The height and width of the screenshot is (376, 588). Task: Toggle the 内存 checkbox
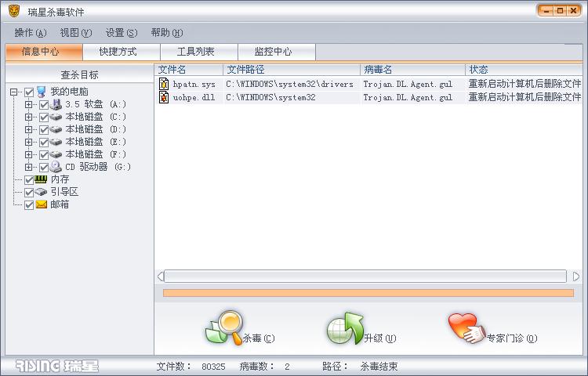(x=29, y=179)
